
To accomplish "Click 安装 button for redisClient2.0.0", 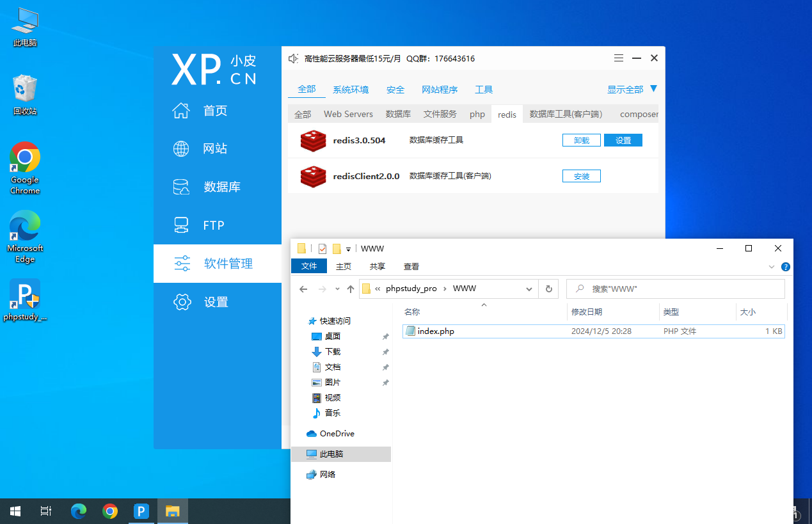I will [x=581, y=176].
